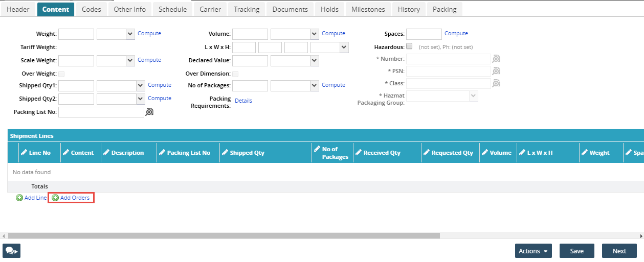Click pencil icon in Received Qty column
644x262 pixels.
point(358,152)
